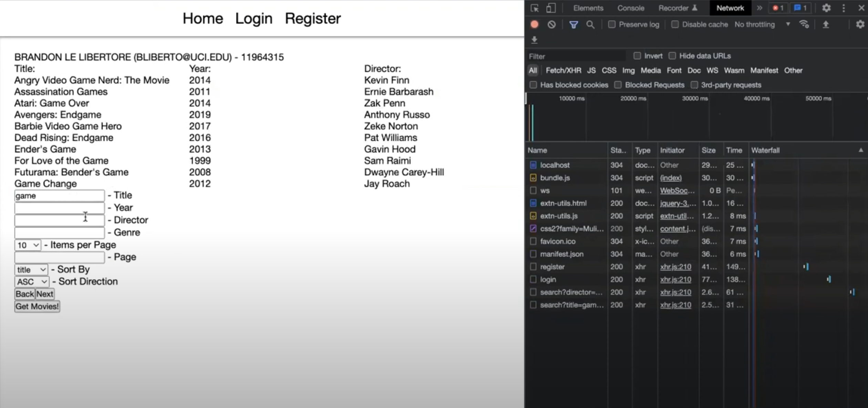Switch to the Console tab

[630, 8]
